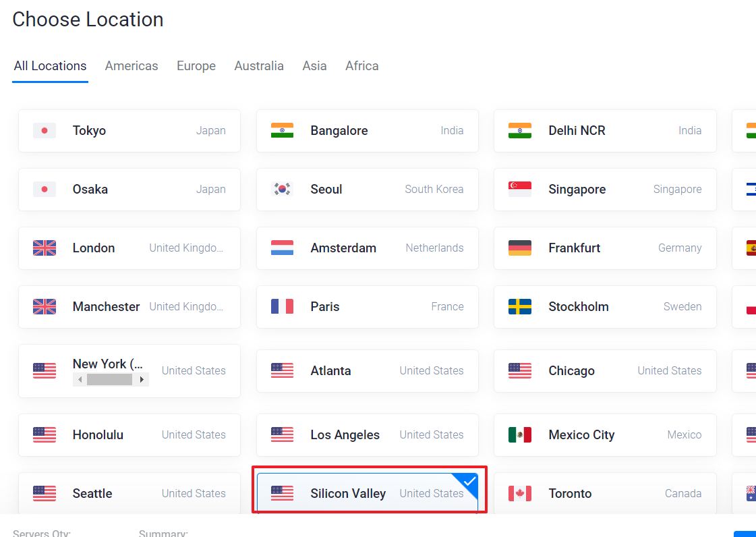The height and width of the screenshot is (537, 756).
Task: Click the South Korea flag by Seoul
Action: (x=282, y=190)
